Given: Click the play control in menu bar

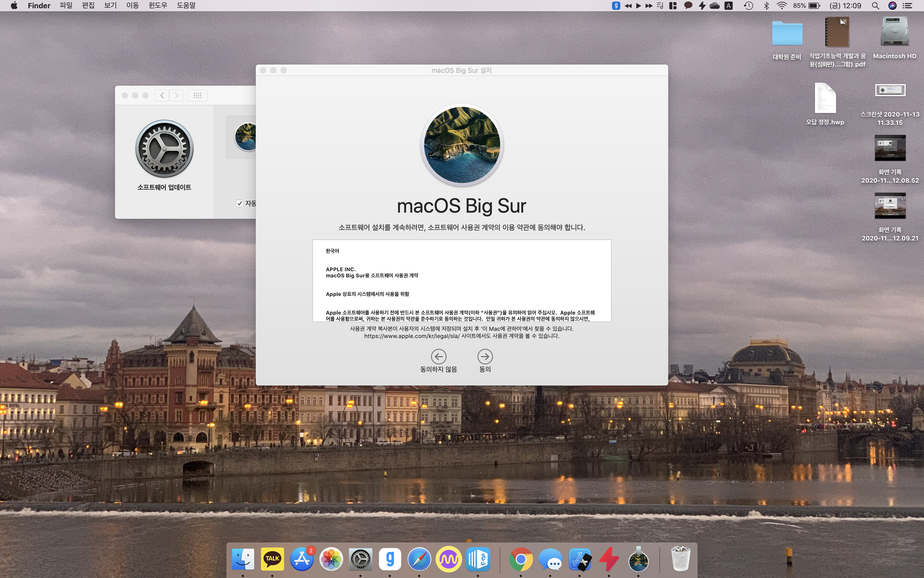Looking at the screenshot, I should [x=638, y=5].
